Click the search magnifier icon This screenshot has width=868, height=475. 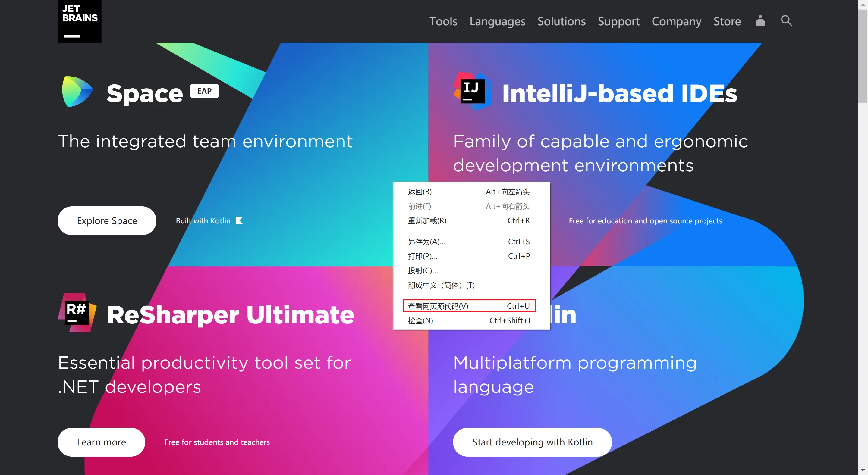786,21
